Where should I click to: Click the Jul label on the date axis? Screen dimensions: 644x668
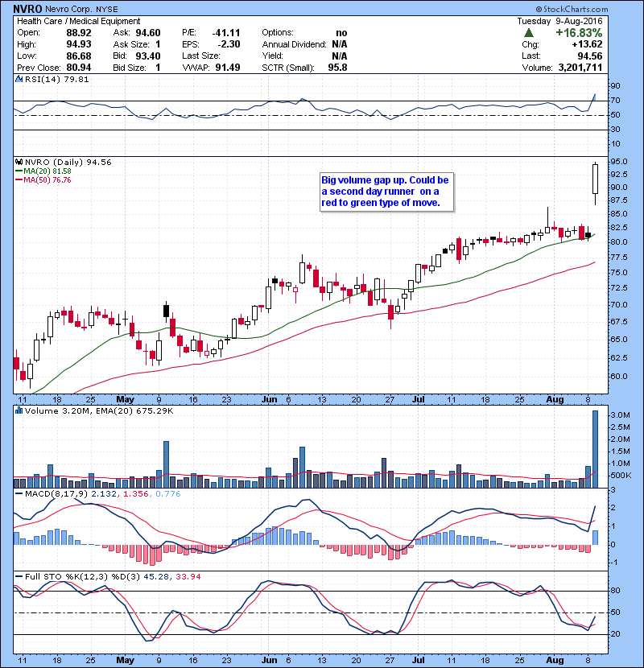pyautogui.click(x=419, y=398)
